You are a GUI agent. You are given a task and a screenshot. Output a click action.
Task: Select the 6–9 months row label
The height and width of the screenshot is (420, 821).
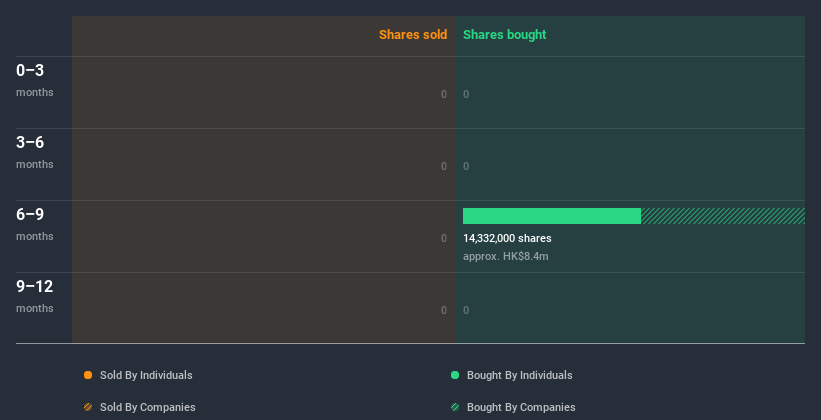point(35,224)
